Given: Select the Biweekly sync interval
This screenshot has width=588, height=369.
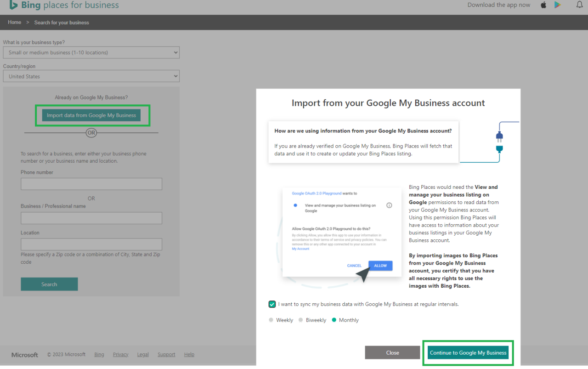Looking at the screenshot, I should [301, 320].
